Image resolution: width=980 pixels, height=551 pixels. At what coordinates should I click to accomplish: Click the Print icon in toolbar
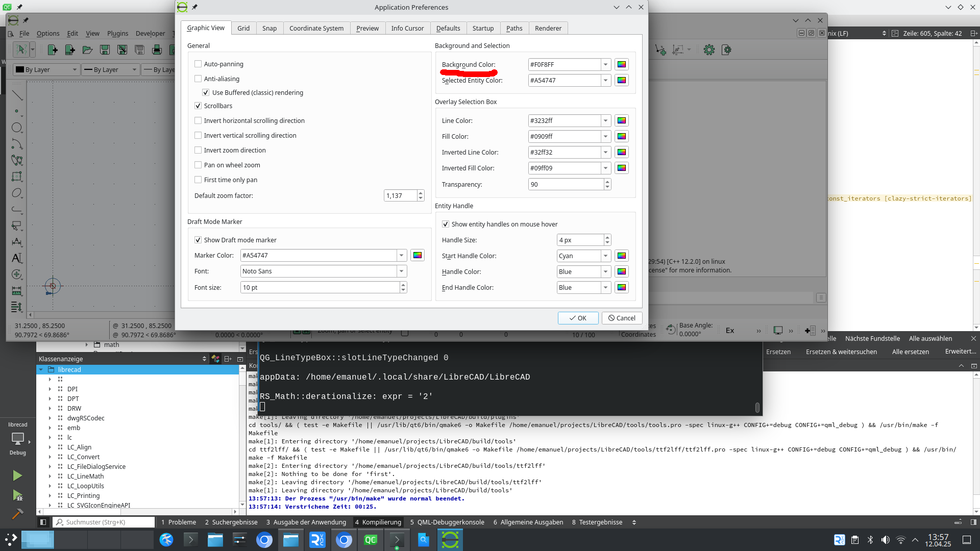point(157,49)
